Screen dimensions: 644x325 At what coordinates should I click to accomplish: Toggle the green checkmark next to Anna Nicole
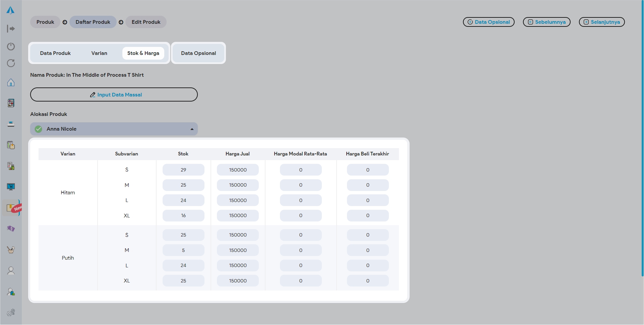(39, 129)
